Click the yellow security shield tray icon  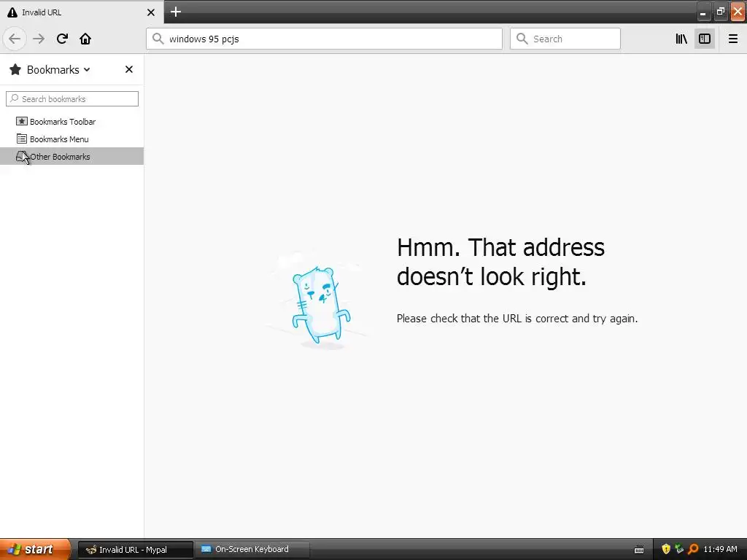click(x=666, y=549)
